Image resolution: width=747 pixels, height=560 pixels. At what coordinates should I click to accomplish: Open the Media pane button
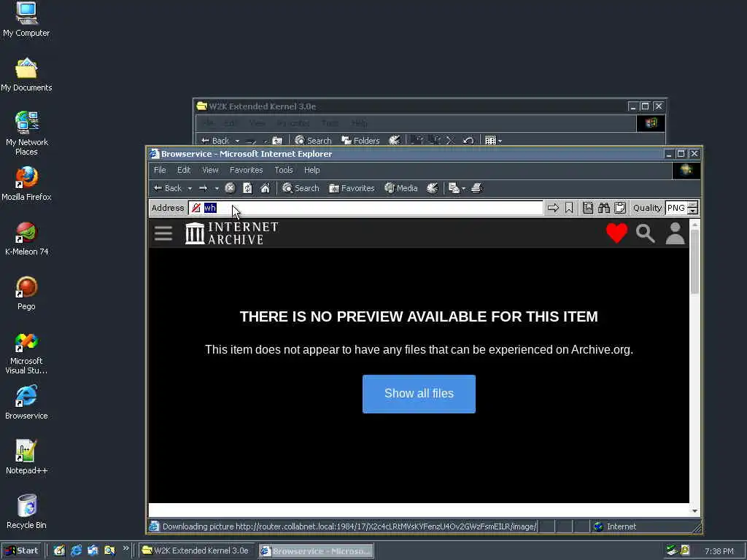point(401,188)
